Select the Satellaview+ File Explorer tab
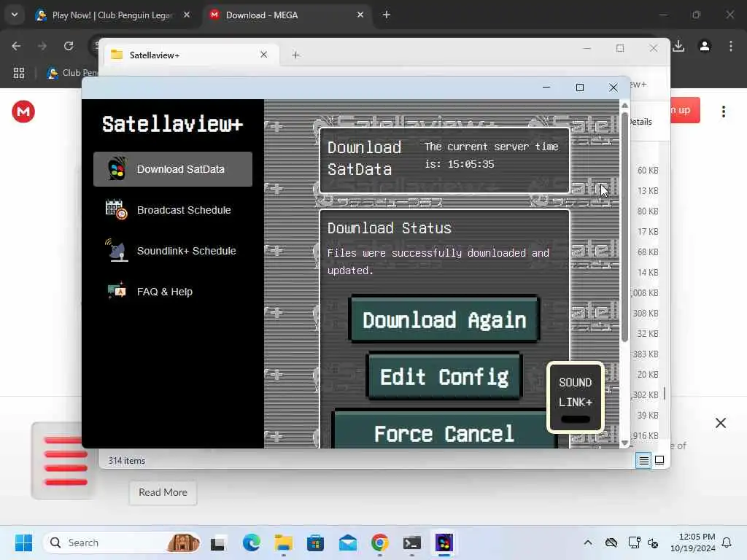The image size is (747, 560). click(190, 55)
